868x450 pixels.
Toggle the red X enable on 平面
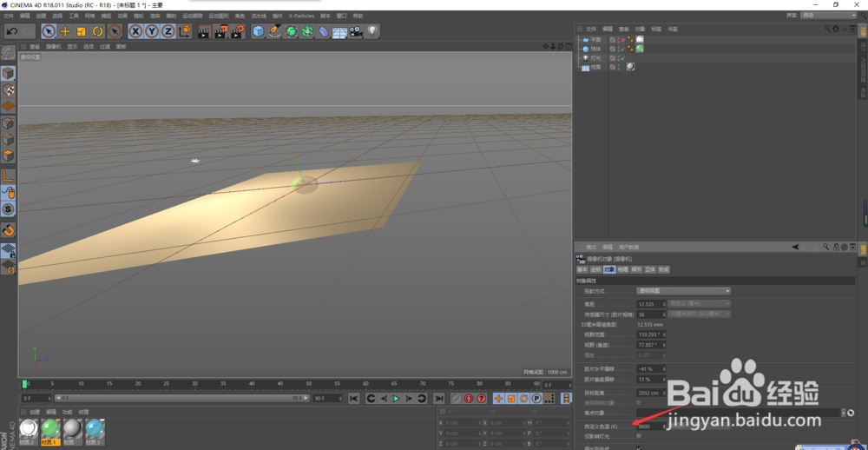click(622, 40)
